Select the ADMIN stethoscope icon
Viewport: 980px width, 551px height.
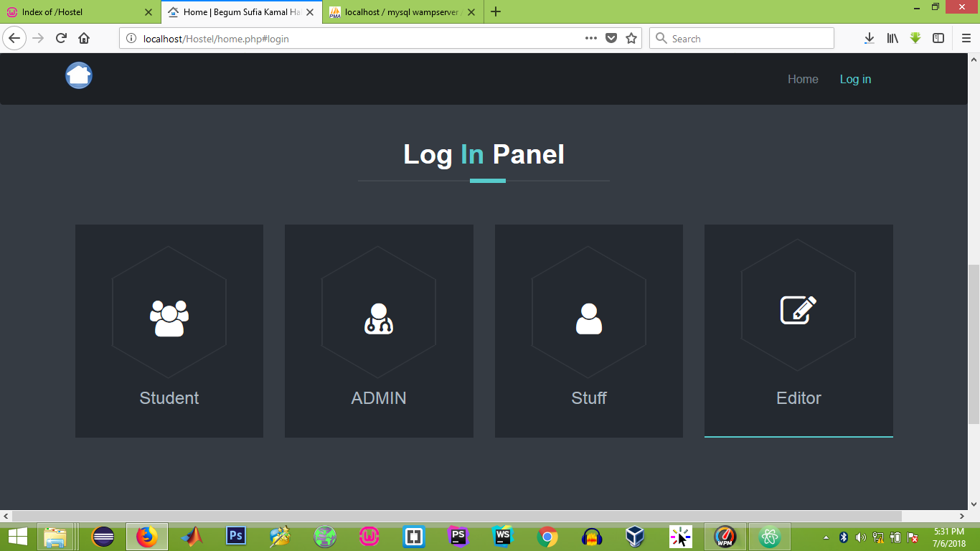[x=379, y=316]
